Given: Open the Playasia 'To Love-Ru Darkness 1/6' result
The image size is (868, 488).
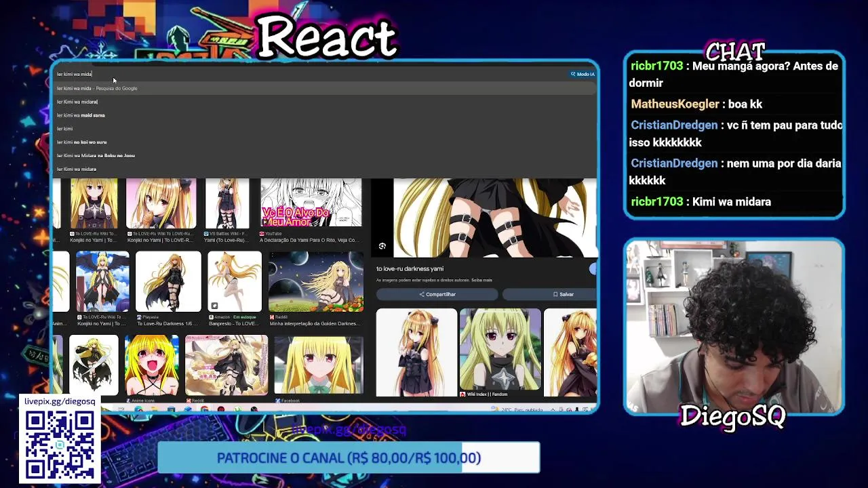Looking at the screenshot, I should [168, 281].
